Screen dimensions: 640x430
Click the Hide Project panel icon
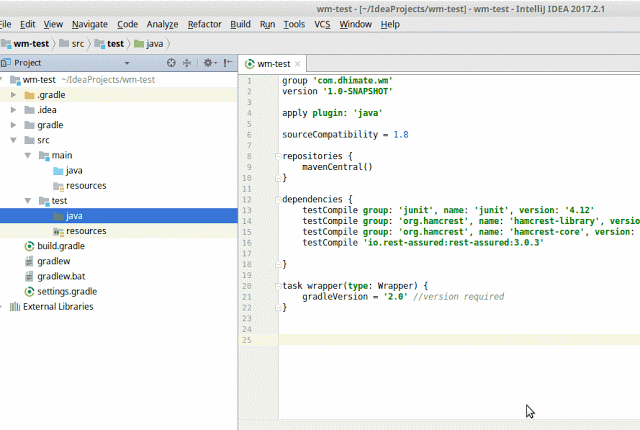pos(228,63)
